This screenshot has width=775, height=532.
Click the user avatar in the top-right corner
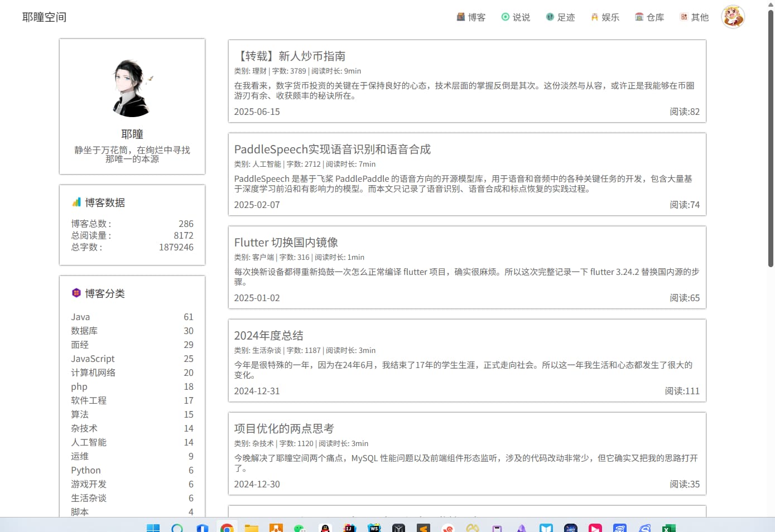[733, 17]
